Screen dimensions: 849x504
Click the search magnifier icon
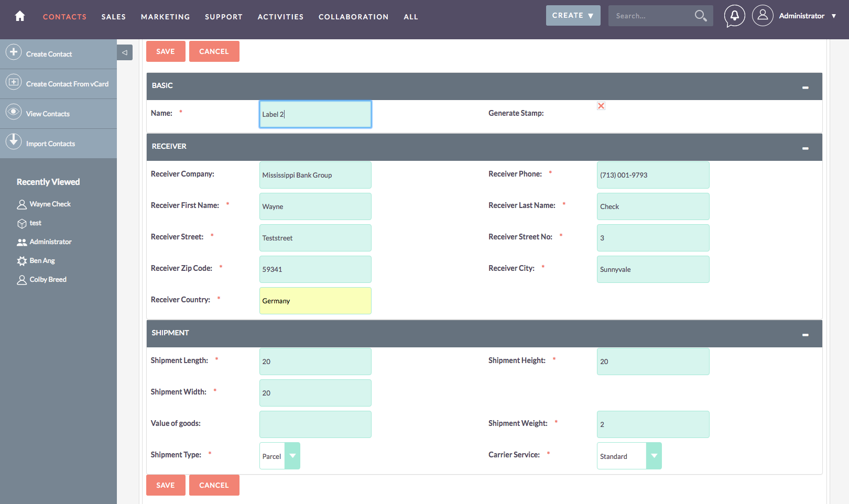click(x=700, y=16)
